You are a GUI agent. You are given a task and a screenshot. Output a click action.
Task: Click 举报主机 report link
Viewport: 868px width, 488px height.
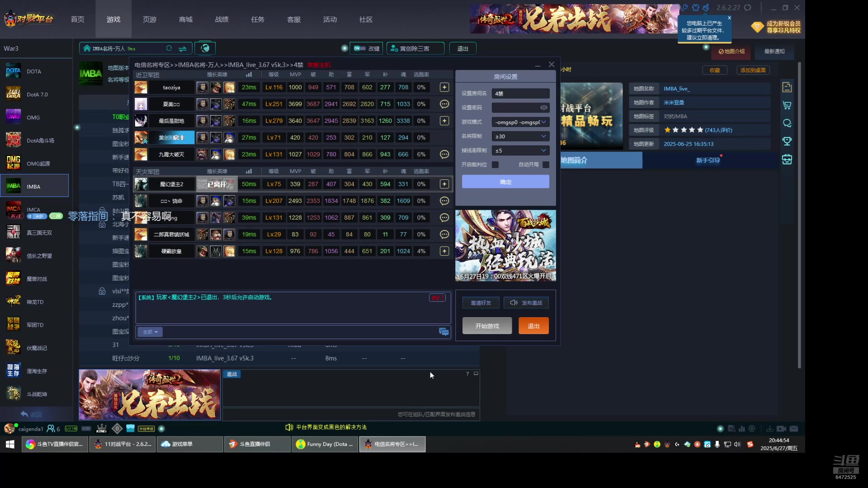(x=319, y=65)
